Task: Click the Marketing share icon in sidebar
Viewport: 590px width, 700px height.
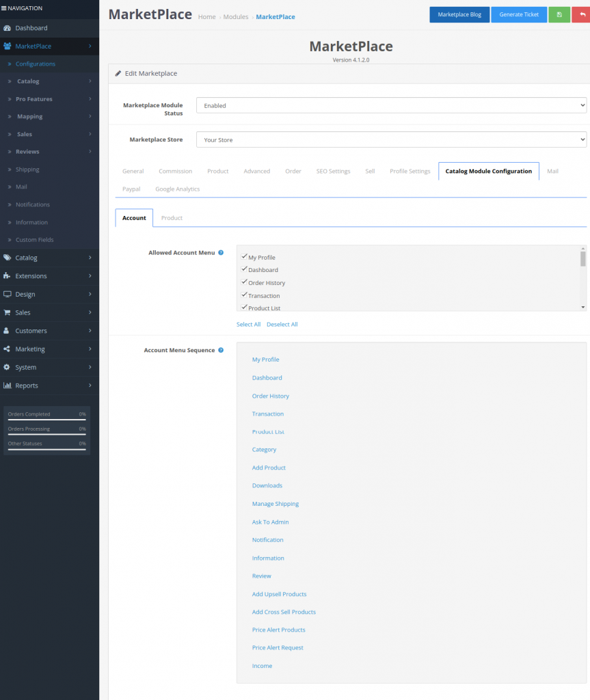Action: point(7,349)
